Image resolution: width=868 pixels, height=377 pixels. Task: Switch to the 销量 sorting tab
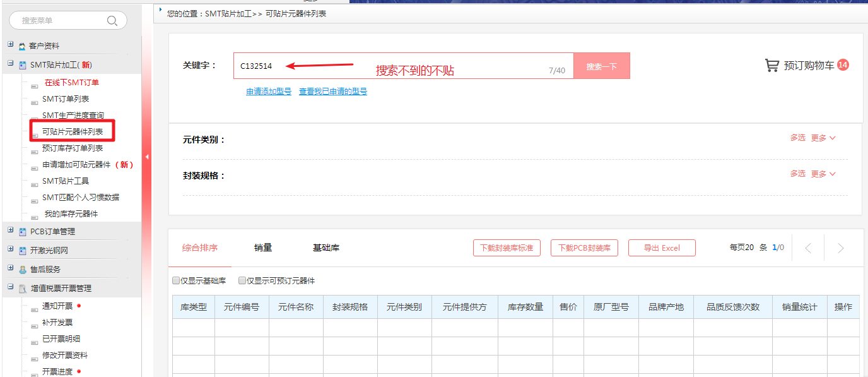pos(263,248)
